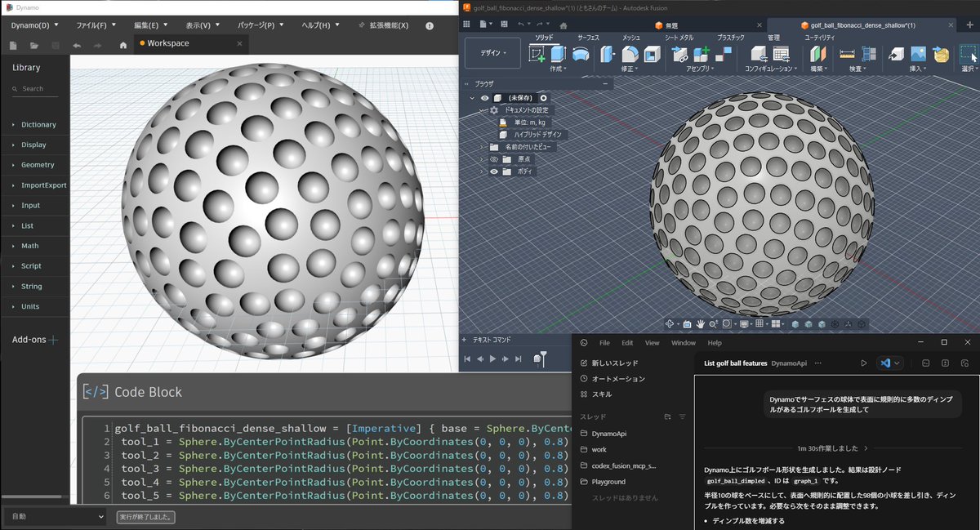
Task: Select the Pan tool in Fusion's navigation bar
Action: coord(701,323)
